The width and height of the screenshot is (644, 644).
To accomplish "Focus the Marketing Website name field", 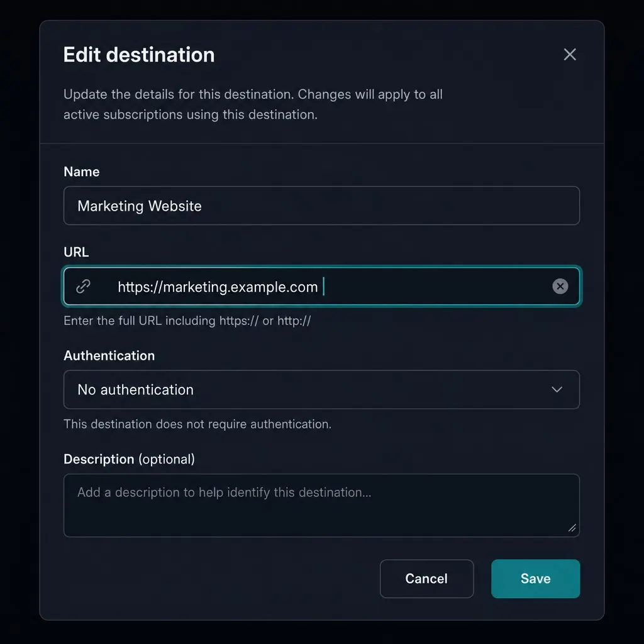I will (x=321, y=206).
